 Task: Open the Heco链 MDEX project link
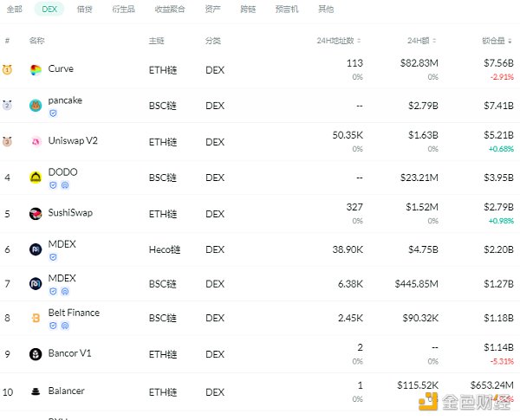click(x=62, y=244)
